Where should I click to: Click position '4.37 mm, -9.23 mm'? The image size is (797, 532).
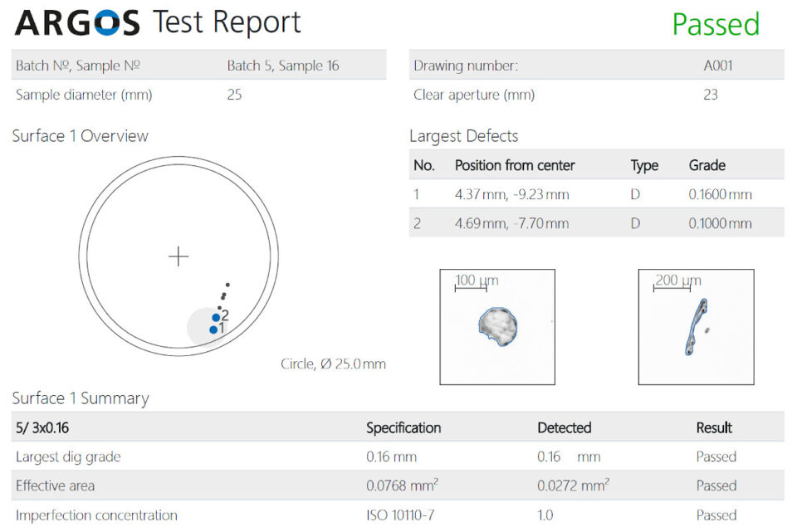[x=512, y=194]
